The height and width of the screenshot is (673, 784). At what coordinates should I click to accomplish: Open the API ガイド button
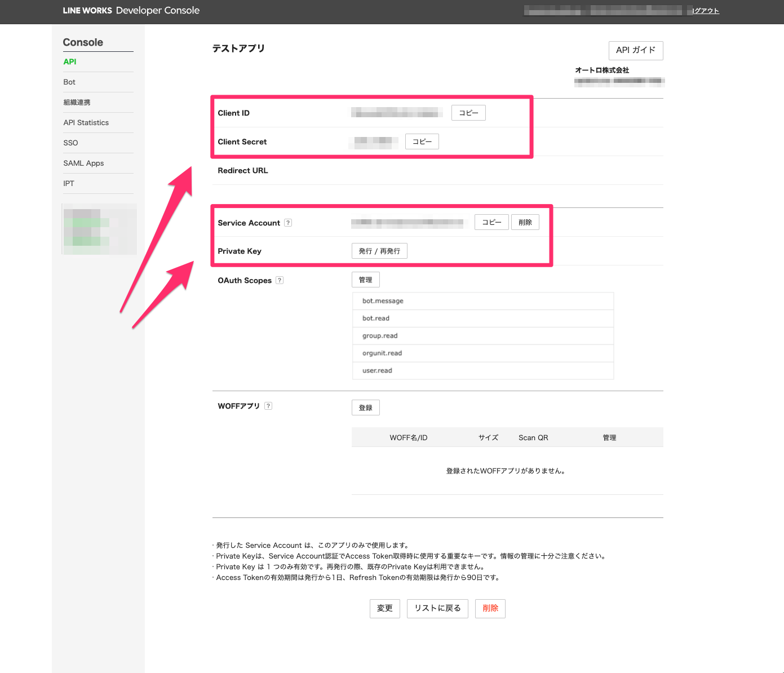coord(635,50)
